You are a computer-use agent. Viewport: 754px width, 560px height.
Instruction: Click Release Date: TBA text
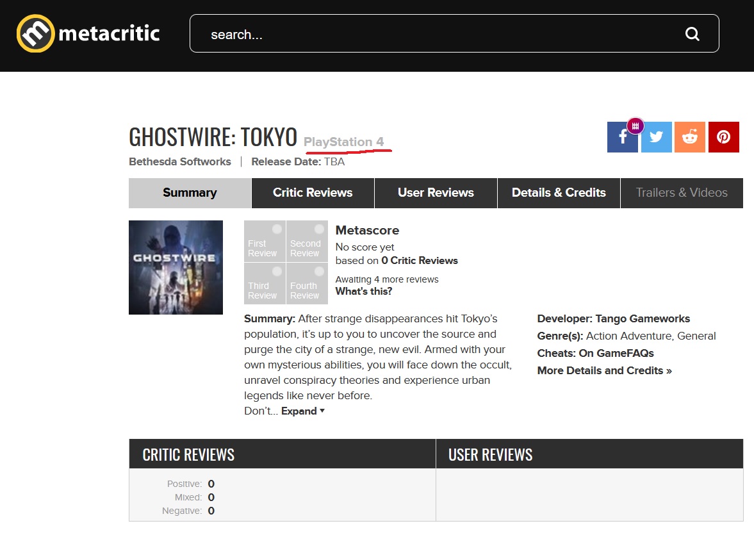[x=298, y=161]
